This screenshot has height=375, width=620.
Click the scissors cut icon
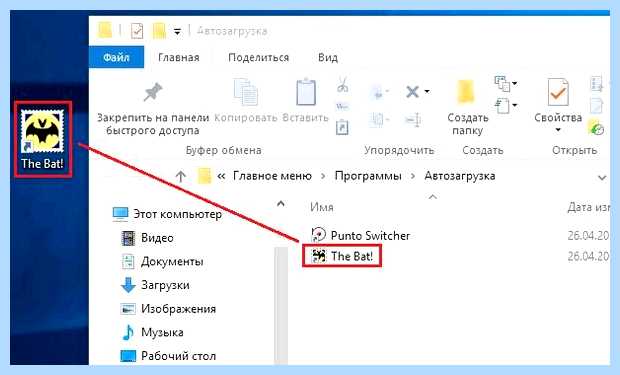(x=342, y=84)
